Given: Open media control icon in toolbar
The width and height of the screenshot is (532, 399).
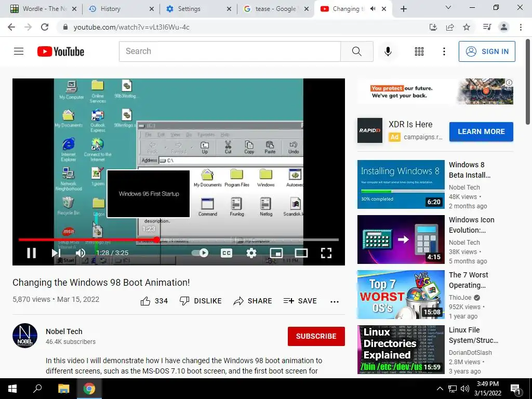Looking at the screenshot, I should pos(487,27).
